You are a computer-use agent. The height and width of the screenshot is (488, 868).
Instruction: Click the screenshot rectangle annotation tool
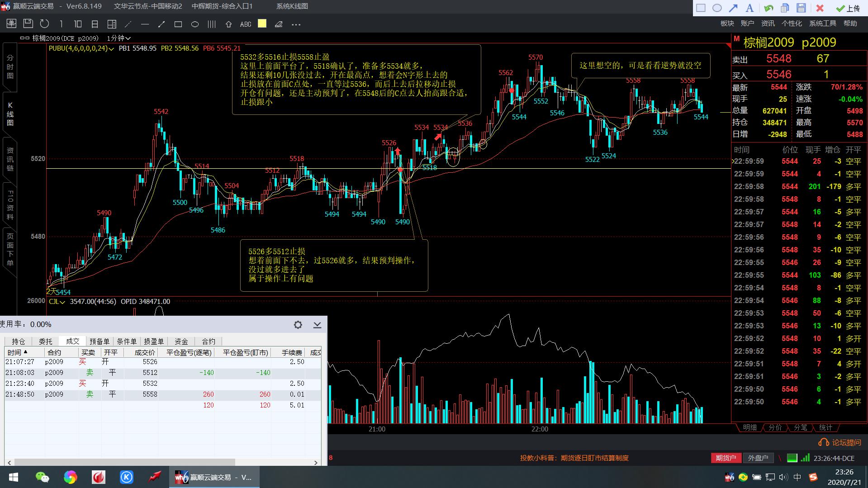[701, 8]
